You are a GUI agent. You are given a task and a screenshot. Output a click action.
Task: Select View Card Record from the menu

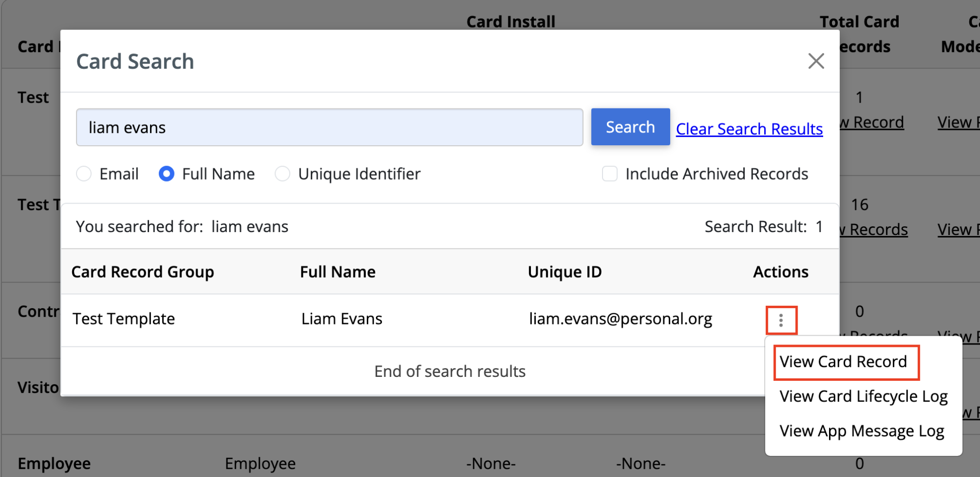click(x=845, y=362)
